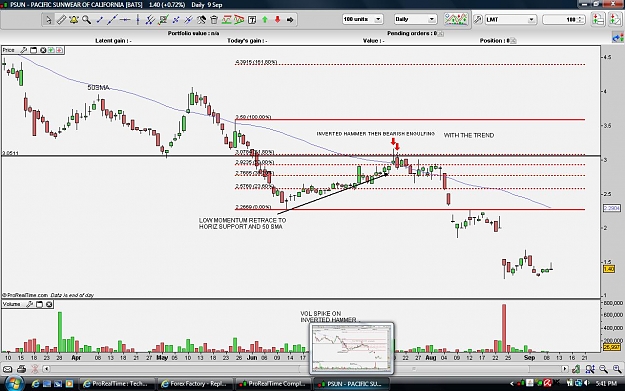Click the yellow 1.40 price label
The width and height of the screenshot is (625, 391).
pyautogui.click(x=609, y=269)
